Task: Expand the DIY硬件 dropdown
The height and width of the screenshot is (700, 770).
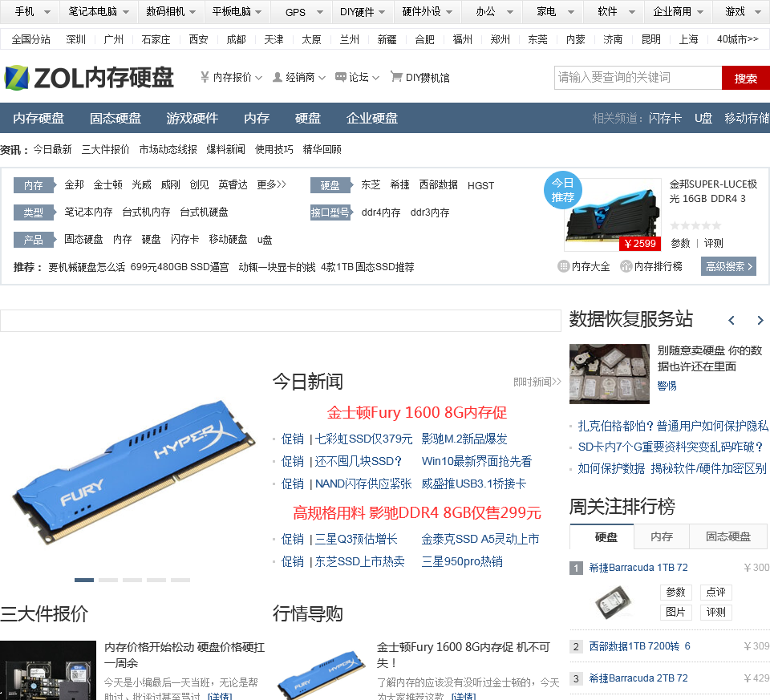Action: point(382,12)
